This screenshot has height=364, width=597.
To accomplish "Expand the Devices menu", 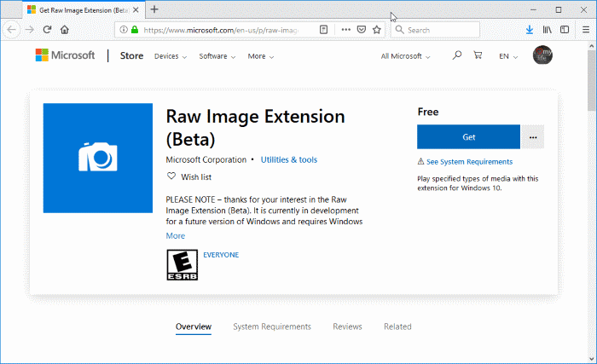I will pos(171,56).
